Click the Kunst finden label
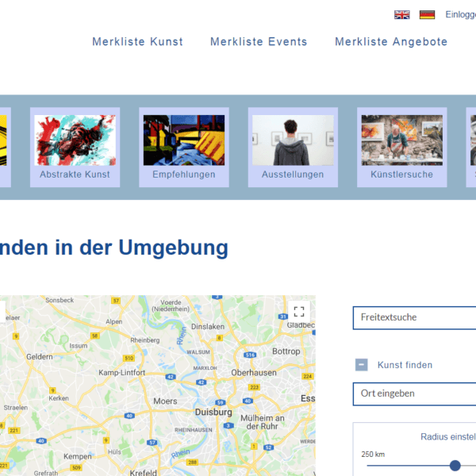The image size is (476, 476). click(x=405, y=365)
